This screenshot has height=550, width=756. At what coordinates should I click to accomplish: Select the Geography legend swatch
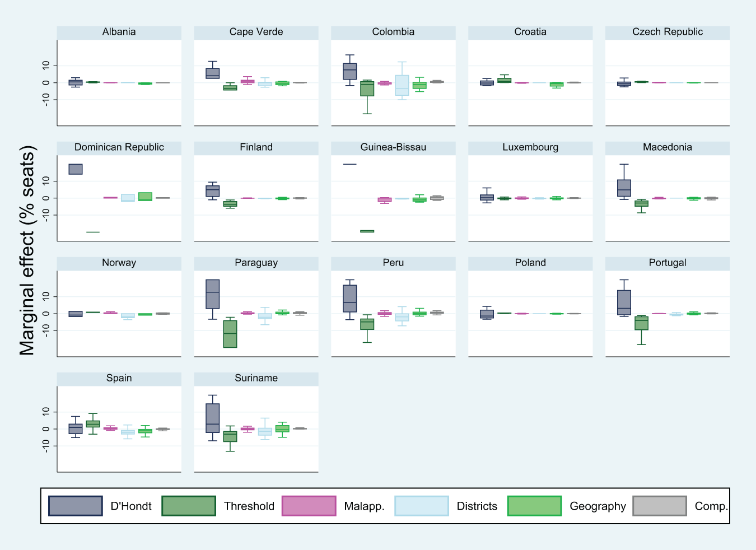click(x=534, y=506)
